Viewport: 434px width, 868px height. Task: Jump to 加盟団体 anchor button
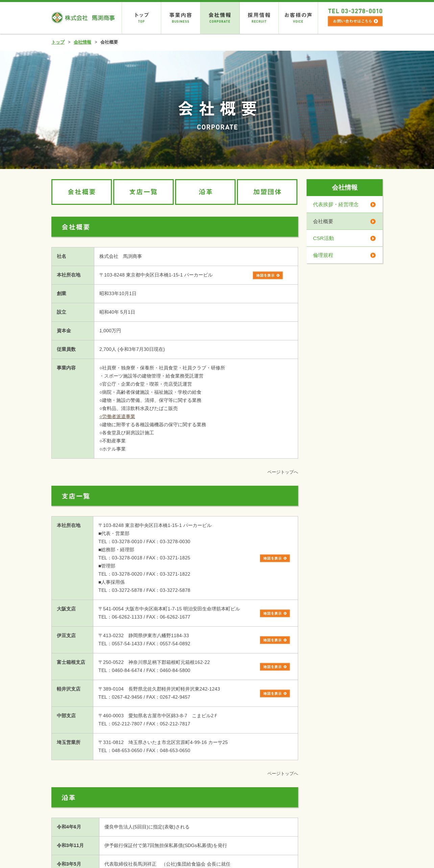pyautogui.click(x=267, y=192)
